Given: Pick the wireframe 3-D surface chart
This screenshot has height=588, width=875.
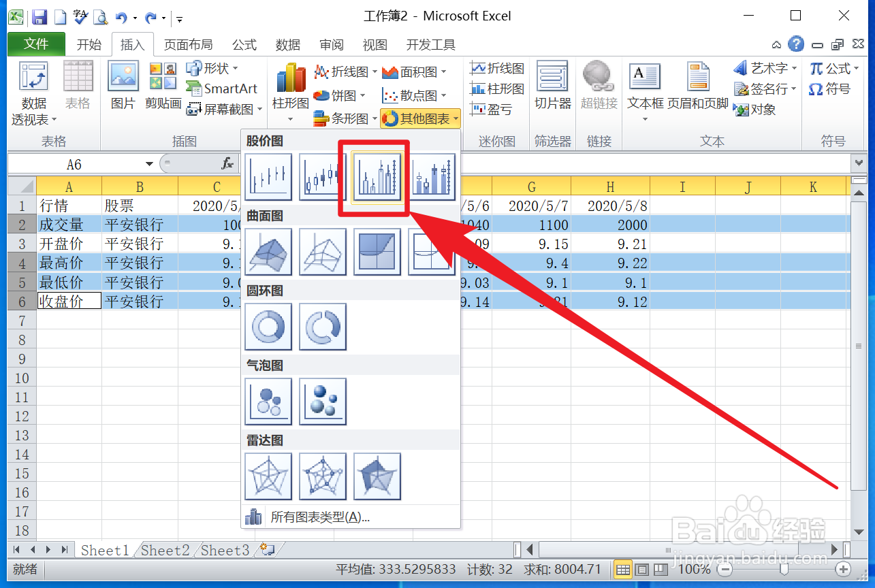Looking at the screenshot, I should tap(323, 252).
